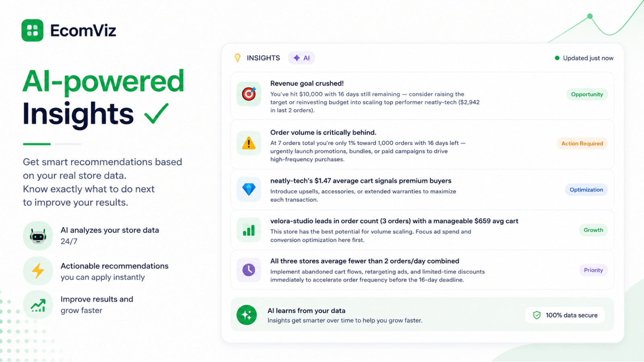The height and width of the screenshot is (362, 644).
Task: Click the purple clock icon
Action: (249, 270)
